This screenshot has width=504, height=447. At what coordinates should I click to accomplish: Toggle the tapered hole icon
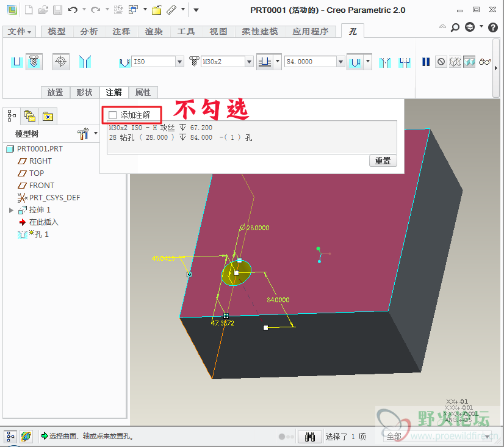85,62
